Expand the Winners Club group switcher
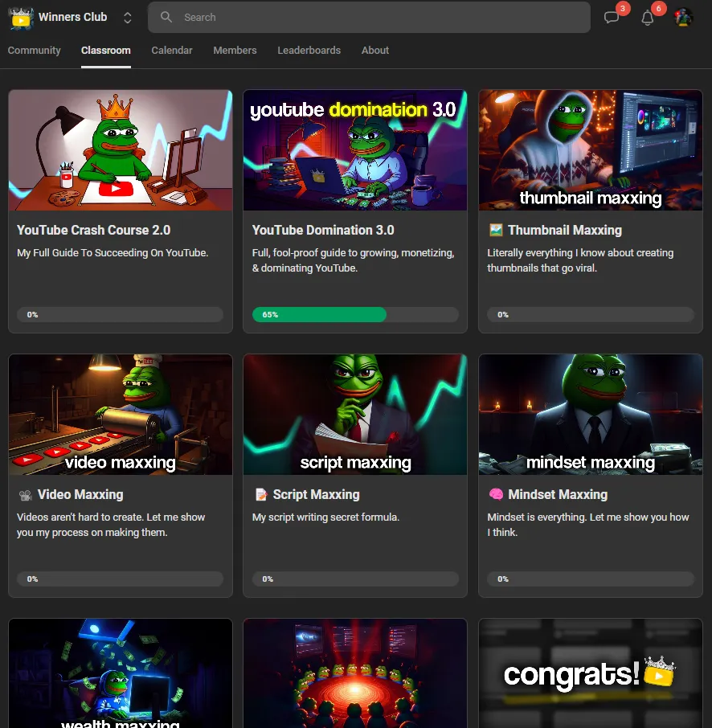Viewport: 712px width, 728px height. click(127, 18)
